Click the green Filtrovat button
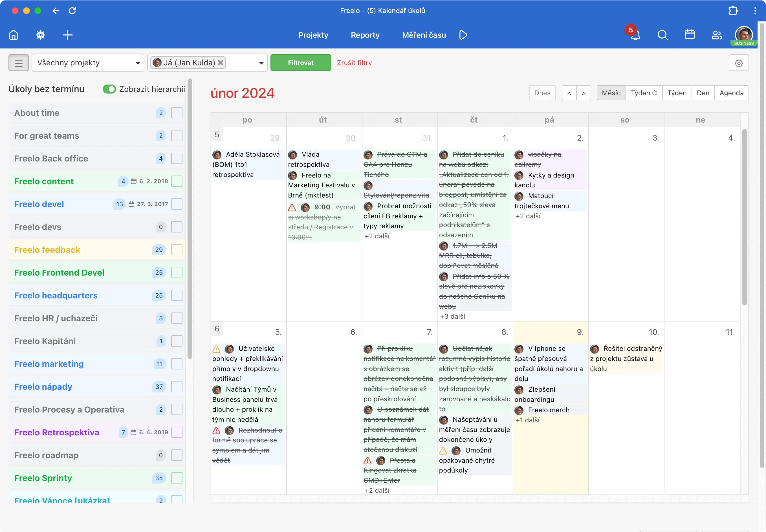The width and height of the screenshot is (766, 532). click(301, 63)
